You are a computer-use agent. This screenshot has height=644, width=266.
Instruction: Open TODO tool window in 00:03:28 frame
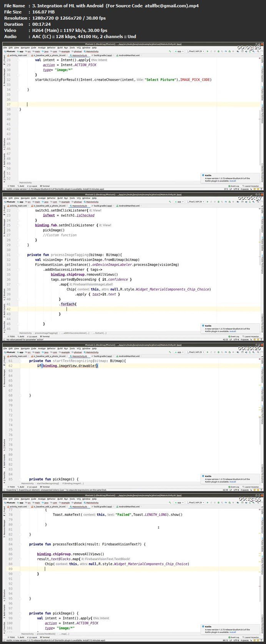pos(12,186)
